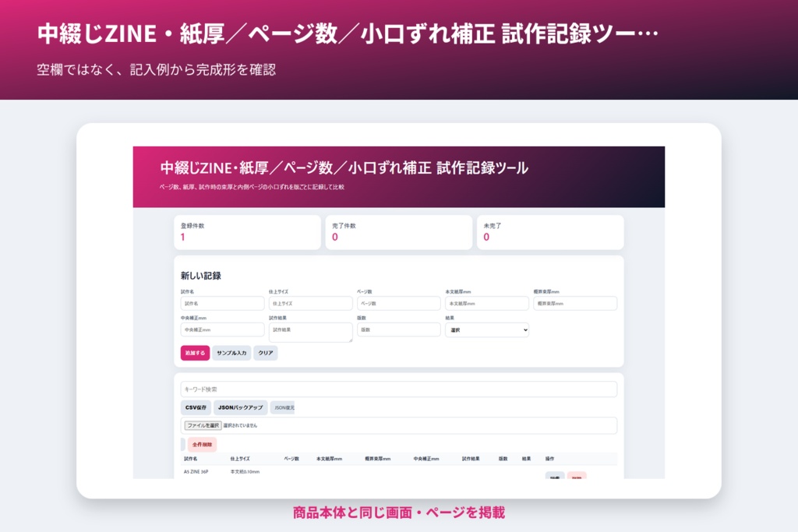Click the 概算束厚mm table column header
The height and width of the screenshot is (532, 798).
(x=378, y=459)
